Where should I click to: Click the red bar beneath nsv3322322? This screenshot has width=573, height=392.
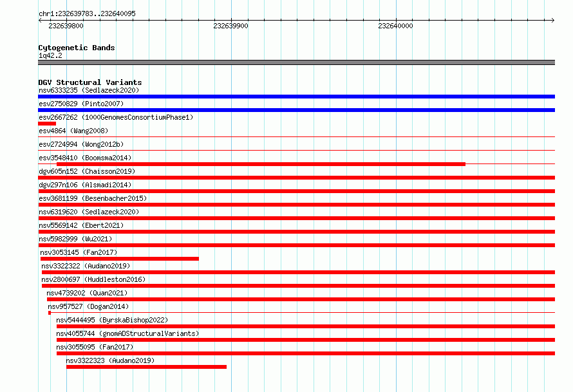[298, 272]
